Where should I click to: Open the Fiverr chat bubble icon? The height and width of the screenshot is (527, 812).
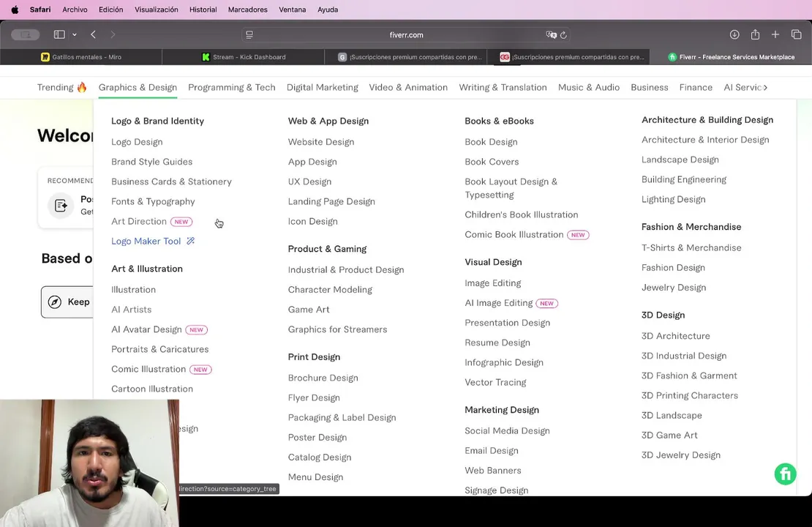coord(785,474)
